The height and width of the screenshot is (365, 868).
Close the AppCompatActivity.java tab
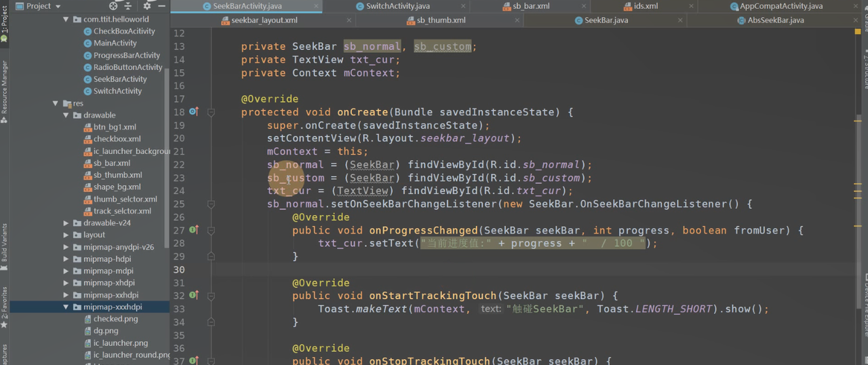[x=857, y=6]
